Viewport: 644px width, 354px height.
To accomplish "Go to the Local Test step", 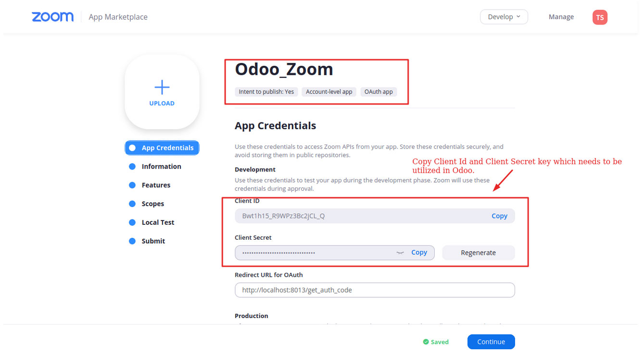I will (158, 222).
